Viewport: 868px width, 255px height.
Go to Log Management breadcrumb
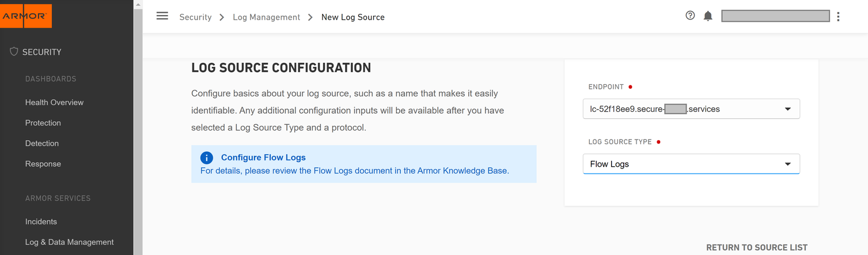tap(266, 17)
